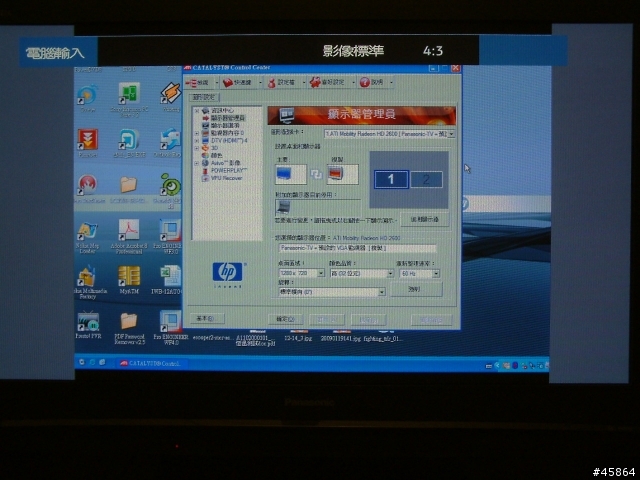Click the CATALYST Control taskbar button
The width and height of the screenshot is (640, 480).
[x=151, y=363]
